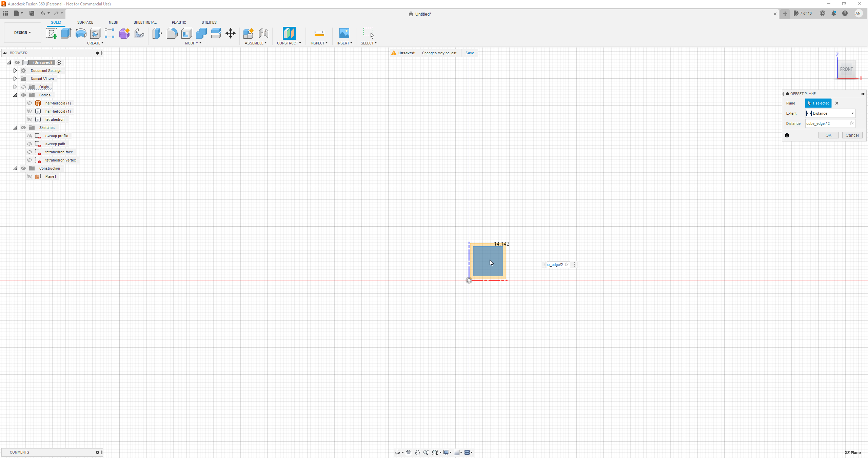The width and height of the screenshot is (868, 458).
Task: Click the OK button to confirm
Action: point(828,135)
